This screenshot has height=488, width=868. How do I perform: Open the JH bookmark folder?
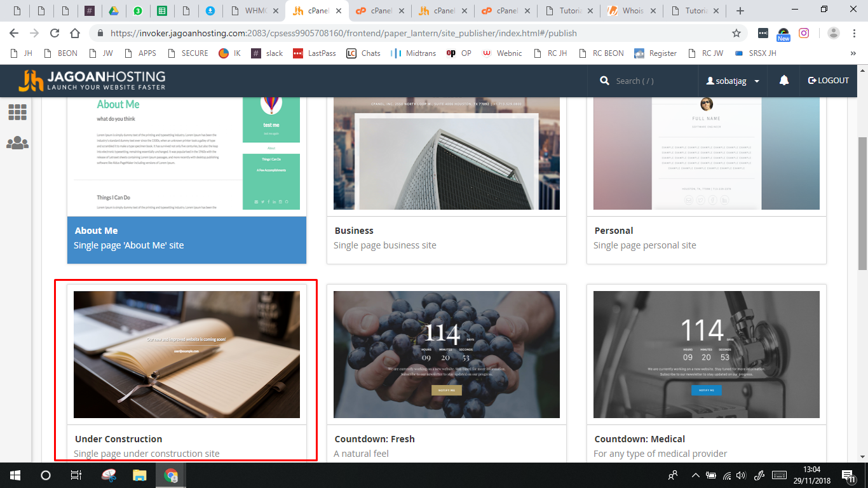pos(22,53)
